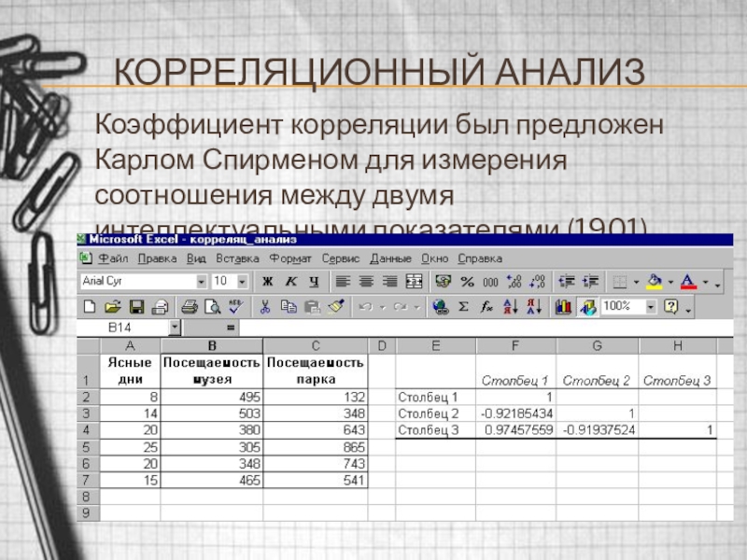Open the Chart Wizard icon

pyautogui.click(x=563, y=306)
